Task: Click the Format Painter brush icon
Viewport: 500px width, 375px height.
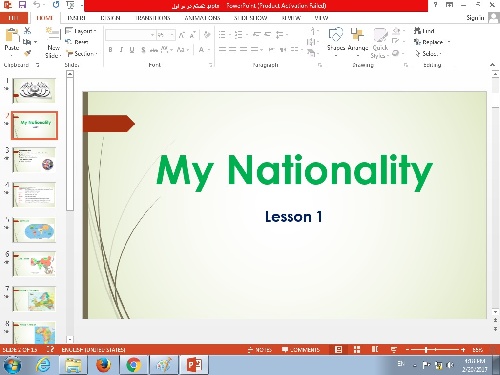Action: pos(27,53)
